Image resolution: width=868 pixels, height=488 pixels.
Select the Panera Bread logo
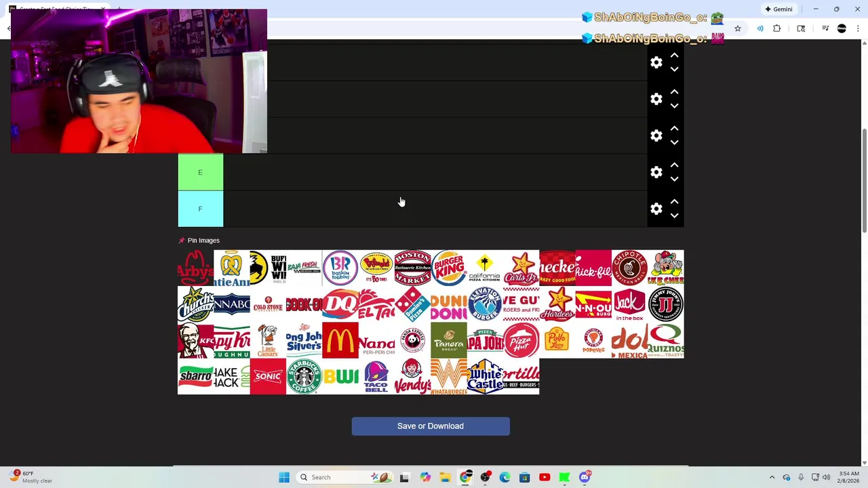click(448, 340)
